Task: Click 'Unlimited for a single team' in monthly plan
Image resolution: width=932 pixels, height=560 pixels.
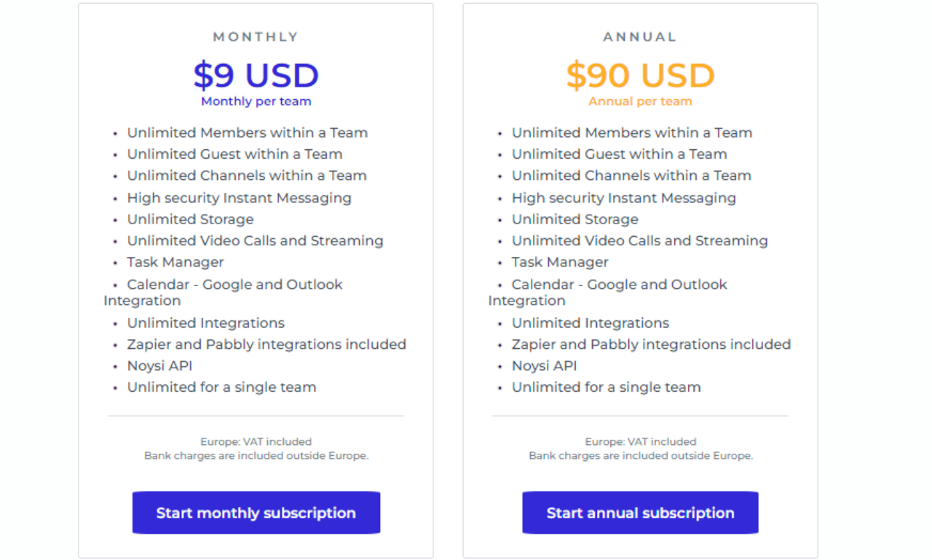Action: tap(222, 387)
